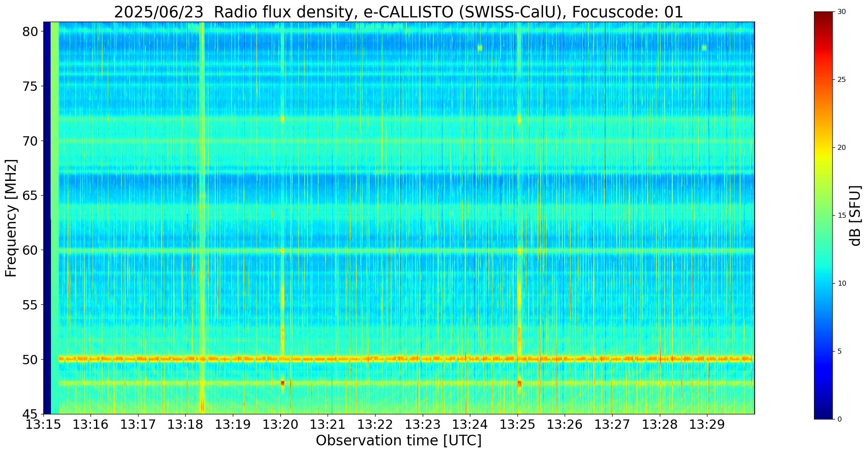Click the dark blue data gap at the spectrogram start
This screenshot has height=453, width=868.
(x=47, y=218)
